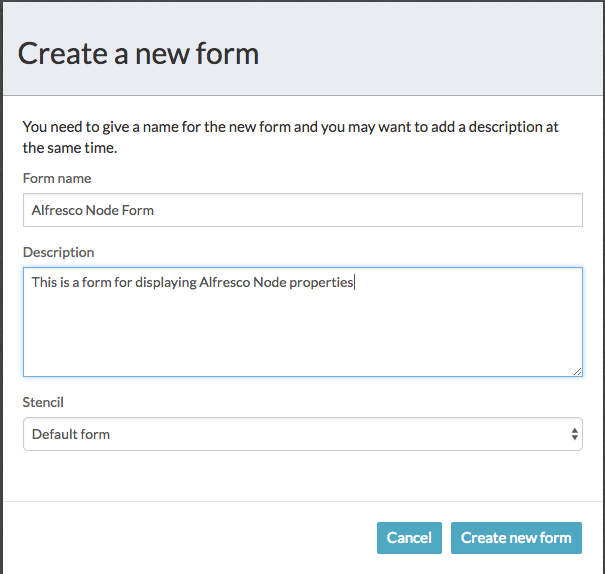Click the Description label
Image resolution: width=605 pixels, height=574 pixels.
coord(58,252)
